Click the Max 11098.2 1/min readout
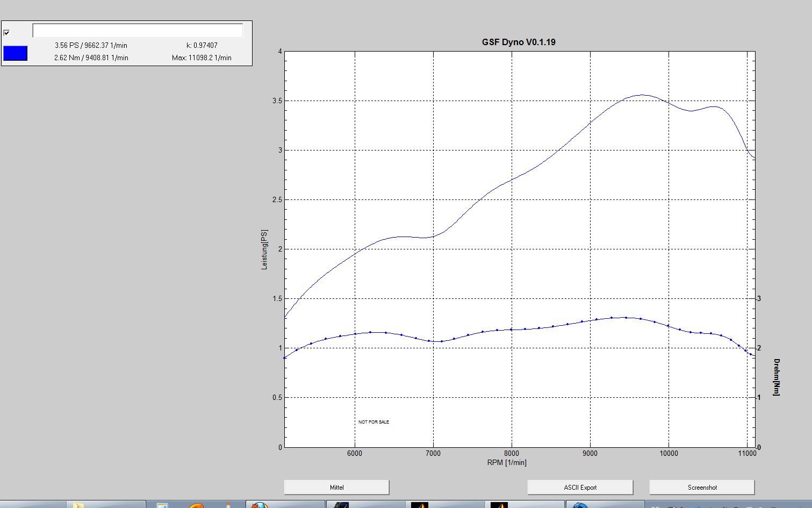This screenshot has width=812, height=508. (x=202, y=58)
